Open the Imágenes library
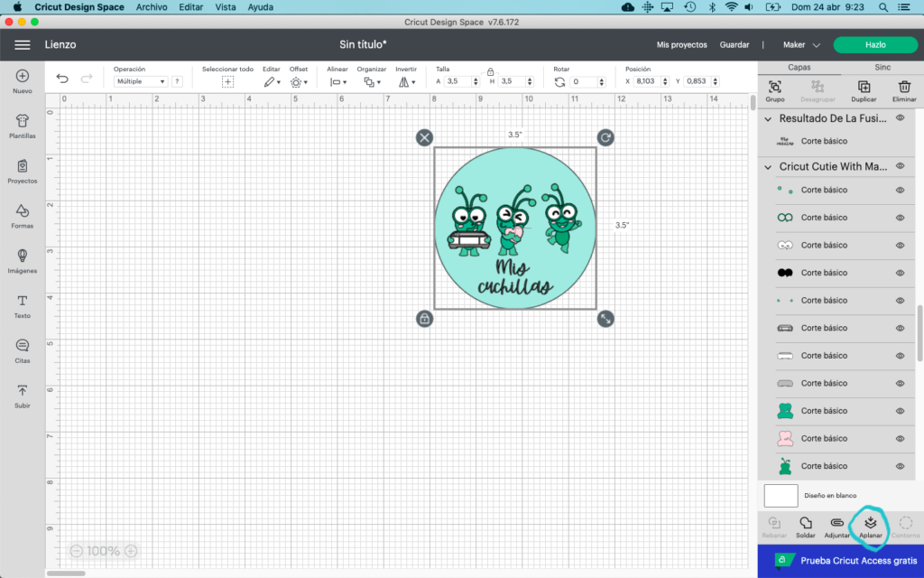Viewport: 924px width, 578px height. [23, 261]
